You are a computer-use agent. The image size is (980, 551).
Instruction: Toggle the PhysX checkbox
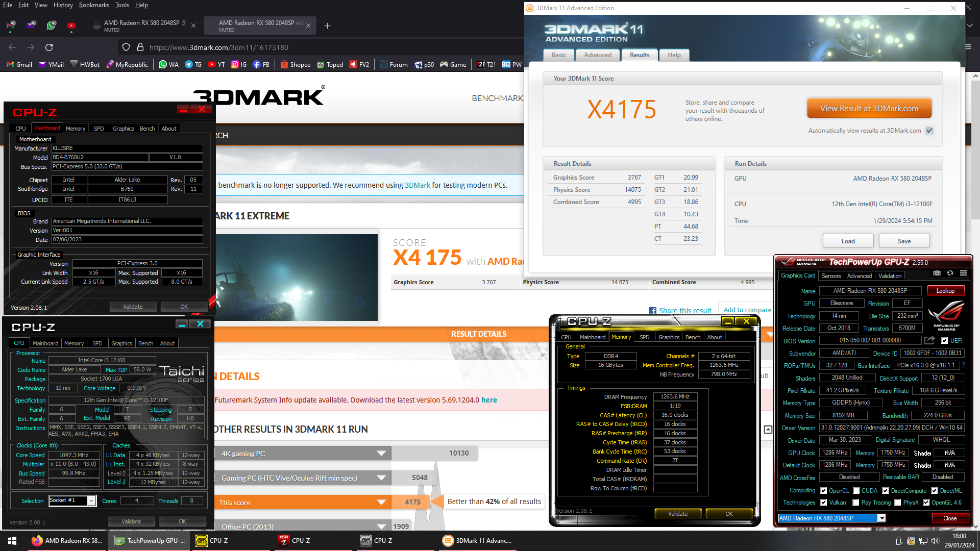point(897,503)
